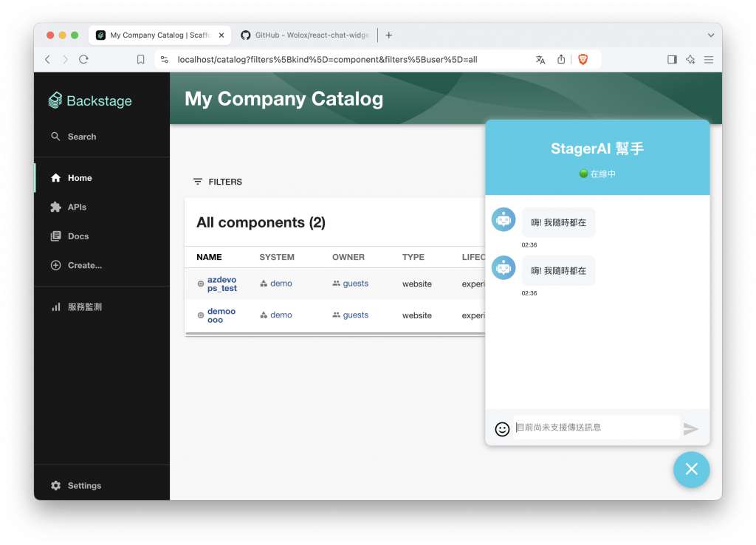Viewport: 756px width, 545px height.
Task: Click website type in azdevops_test row
Action: [417, 284]
